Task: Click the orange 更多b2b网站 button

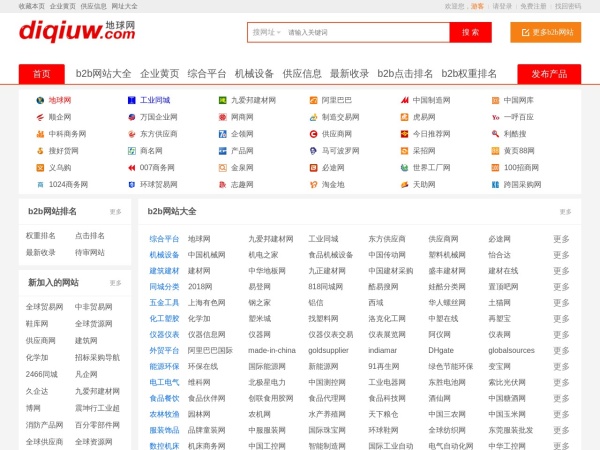Action: [546, 33]
